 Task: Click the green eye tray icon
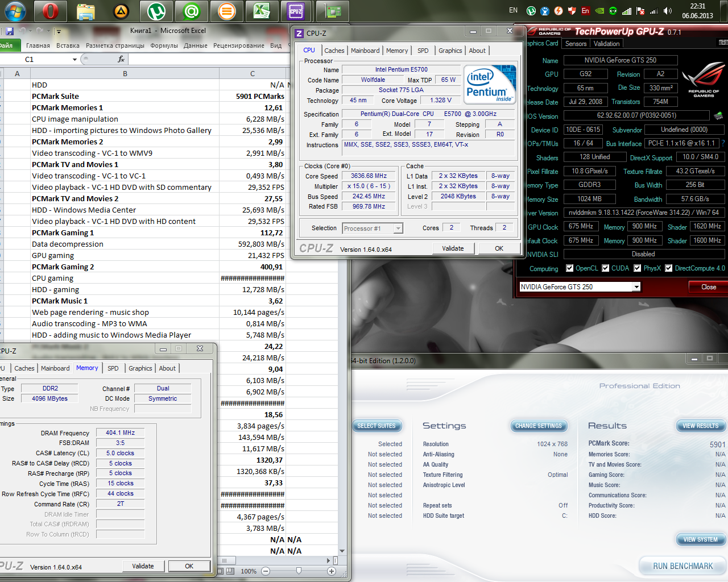(613, 11)
